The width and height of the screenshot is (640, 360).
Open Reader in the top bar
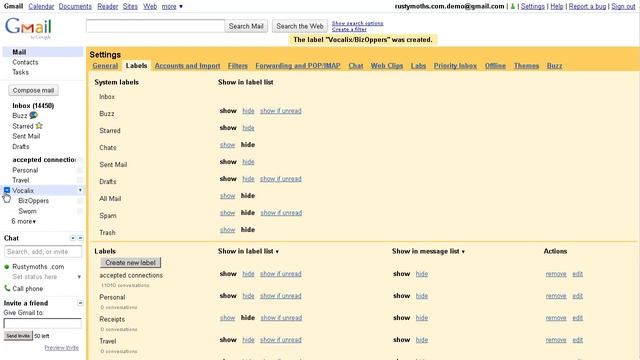[x=108, y=6]
